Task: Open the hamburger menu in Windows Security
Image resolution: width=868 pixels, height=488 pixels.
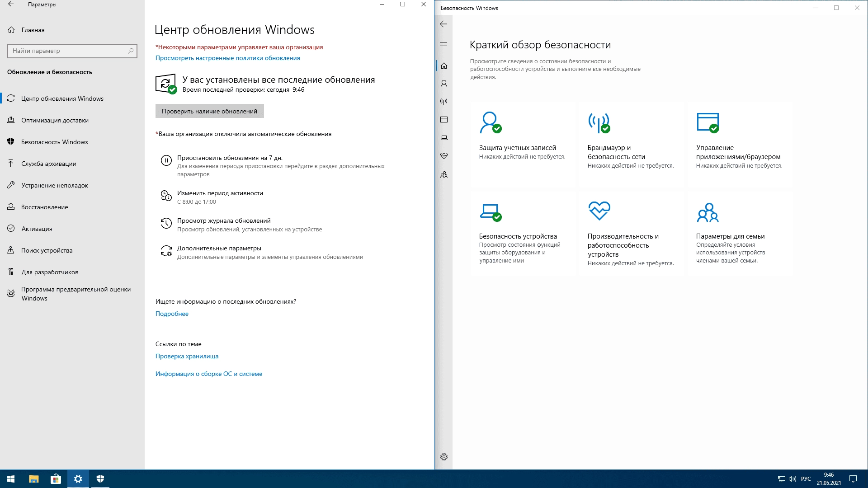Action: click(x=443, y=44)
